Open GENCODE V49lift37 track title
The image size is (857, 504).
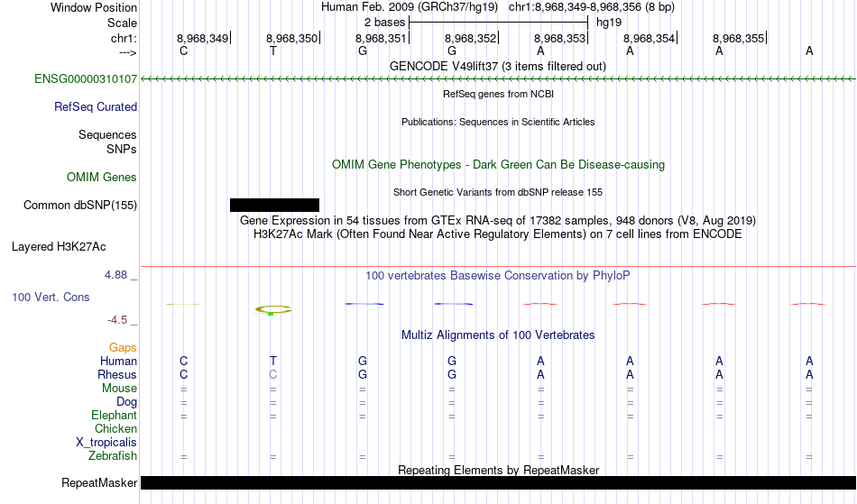point(498,66)
